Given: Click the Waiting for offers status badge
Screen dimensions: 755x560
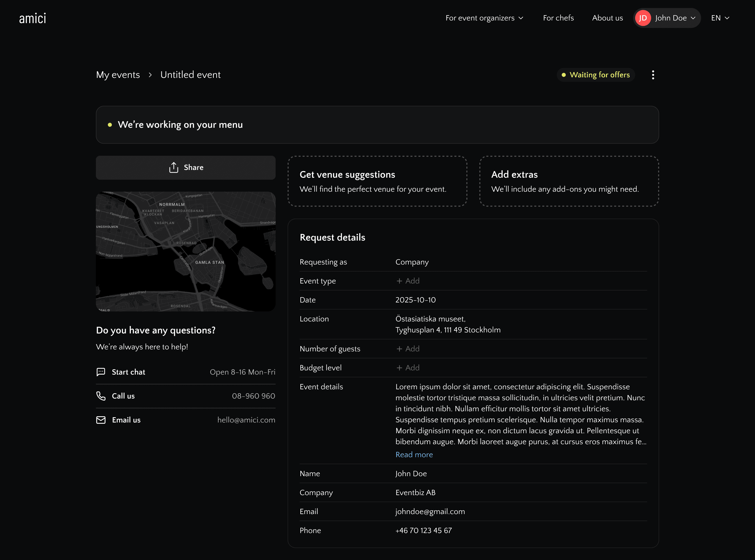Looking at the screenshot, I should [x=596, y=75].
